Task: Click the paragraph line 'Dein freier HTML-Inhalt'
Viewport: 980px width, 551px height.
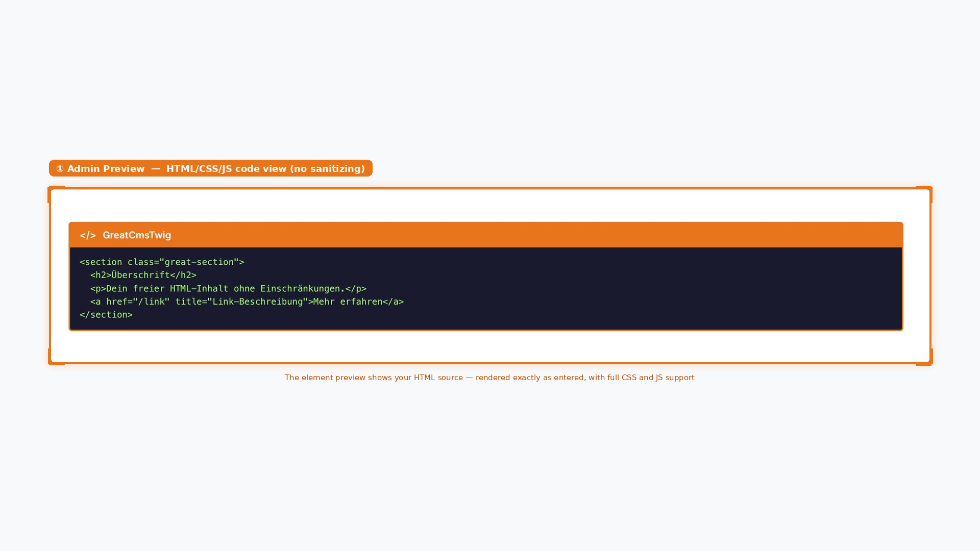Action: click(228, 288)
